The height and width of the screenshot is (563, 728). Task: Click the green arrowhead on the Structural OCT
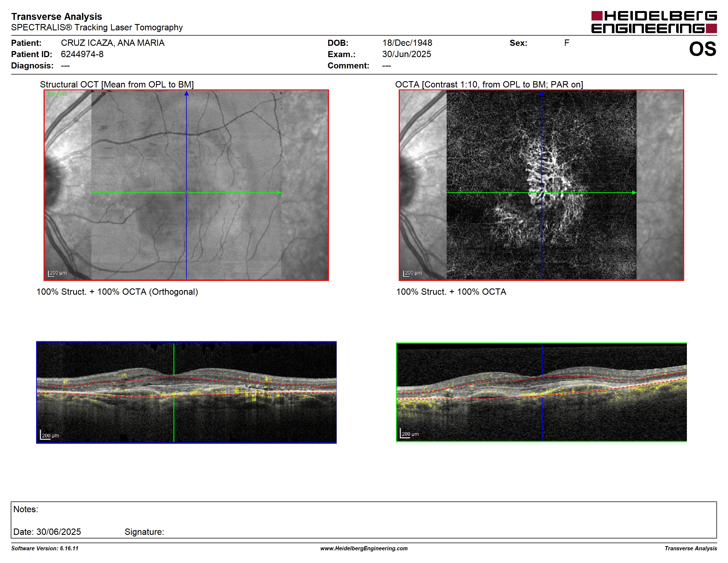click(x=279, y=192)
